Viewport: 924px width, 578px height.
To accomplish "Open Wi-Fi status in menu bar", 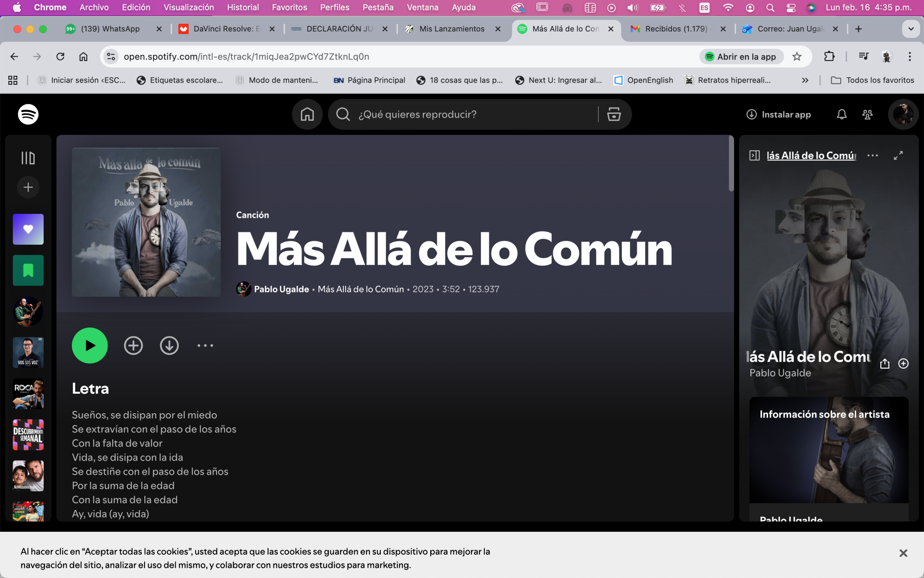I will tap(728, 7).
